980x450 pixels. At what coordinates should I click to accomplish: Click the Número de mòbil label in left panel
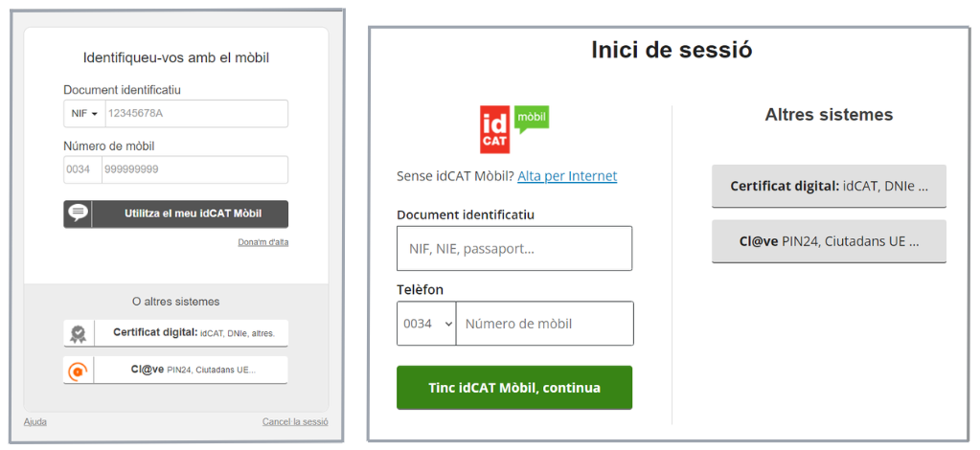click(x=109, y=146)
